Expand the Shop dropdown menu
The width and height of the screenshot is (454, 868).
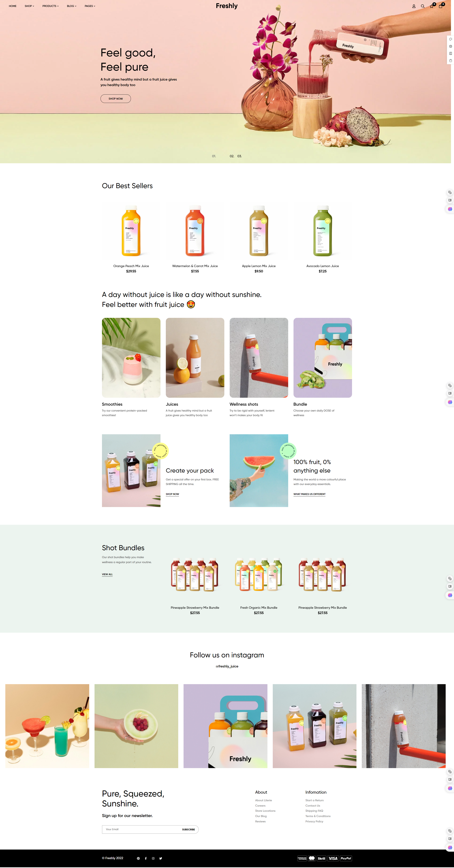pos(29,6)
